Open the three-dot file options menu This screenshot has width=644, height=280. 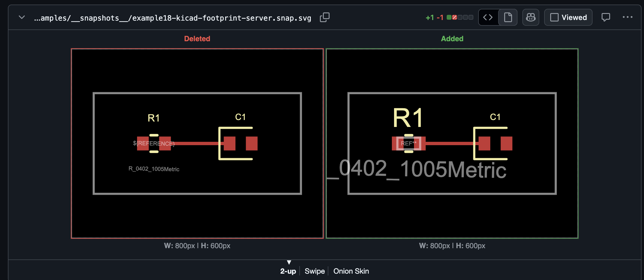click(627, 17)
